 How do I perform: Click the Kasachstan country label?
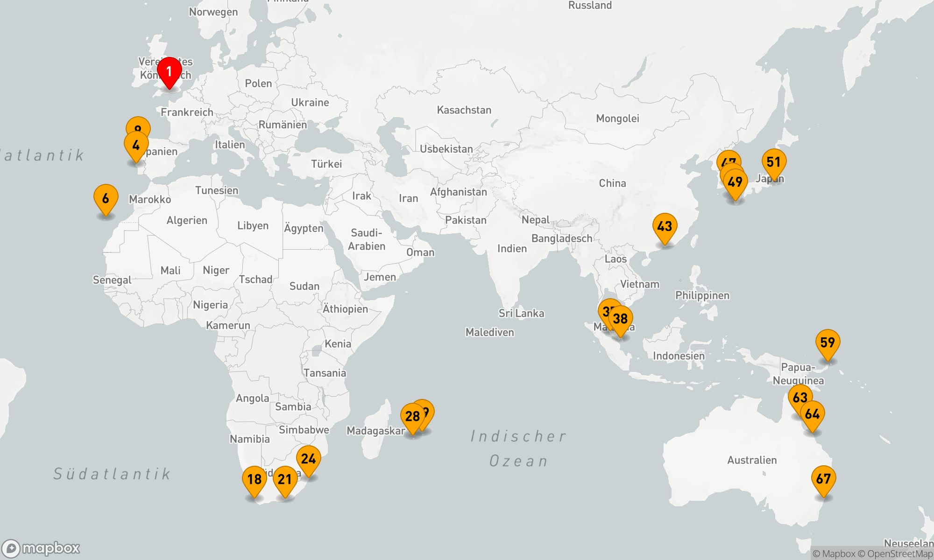(464, 110)
